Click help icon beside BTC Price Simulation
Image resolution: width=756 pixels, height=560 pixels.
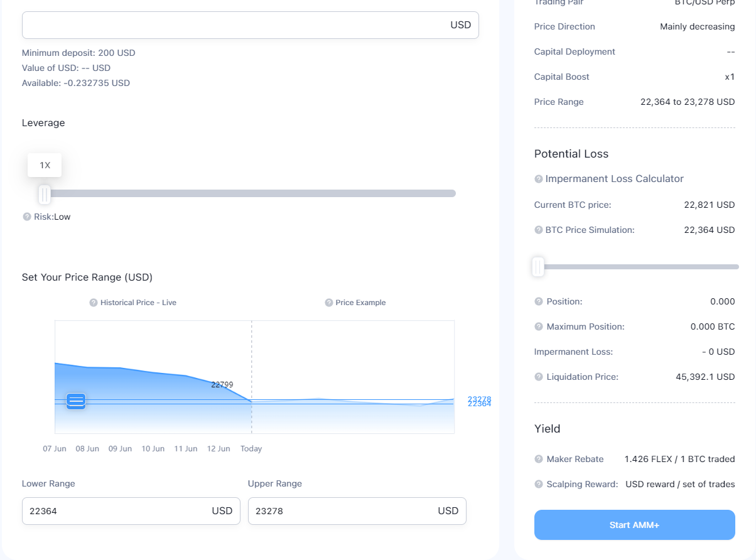click(x=539, y=230)
